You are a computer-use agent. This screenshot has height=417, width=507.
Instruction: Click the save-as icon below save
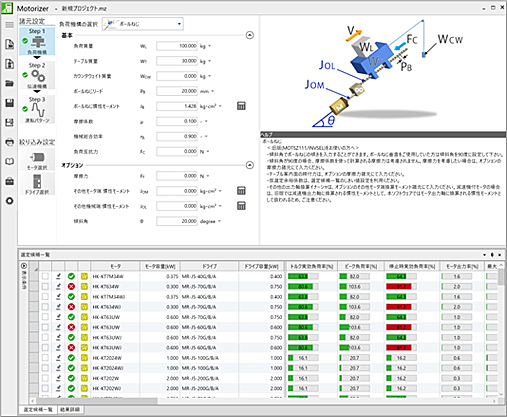pyautogui.click(x=9, y=122)
